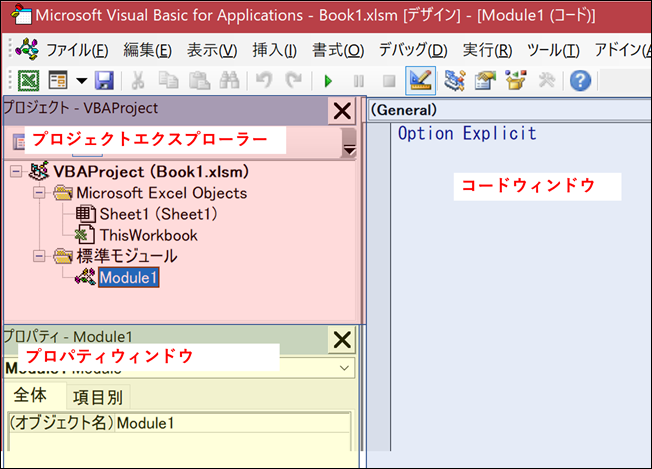Screen dimensions: 652x469
Task: Switch to the 項目別 tab
Action: (98, 397)
